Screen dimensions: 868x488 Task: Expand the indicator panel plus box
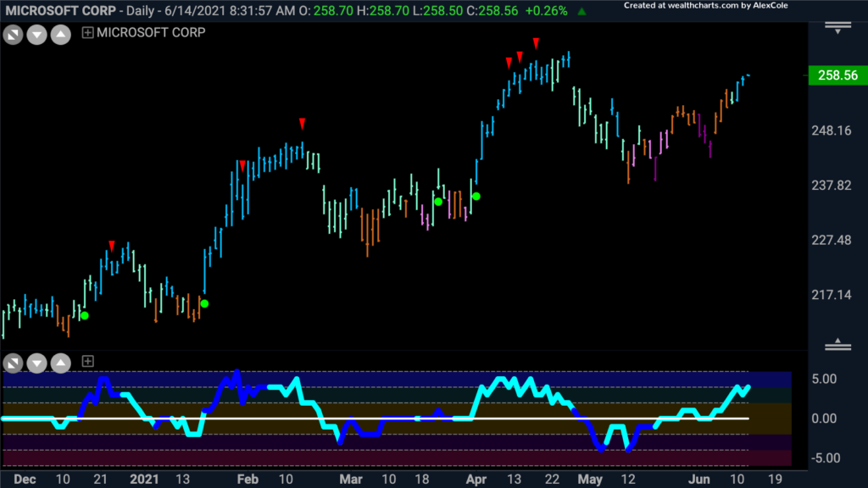(87, 361)
